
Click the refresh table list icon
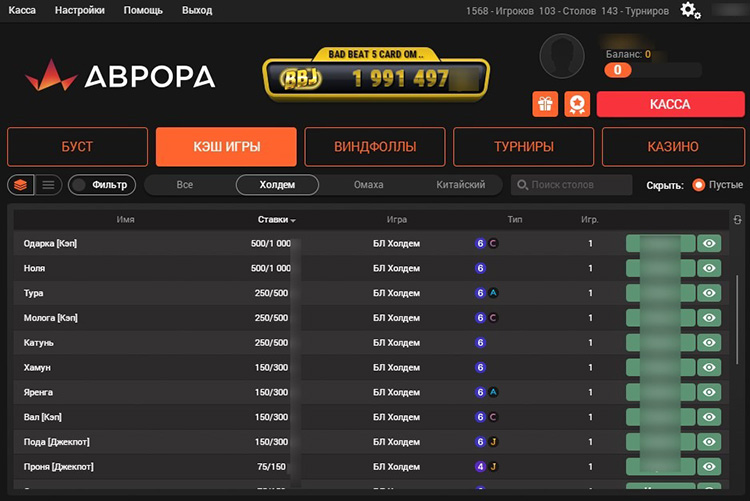738,220
